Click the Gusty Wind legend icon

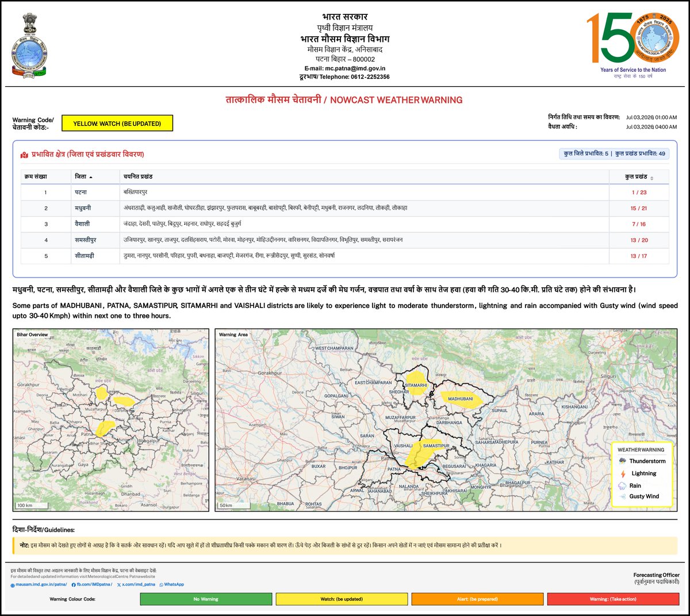pos(622,496)
